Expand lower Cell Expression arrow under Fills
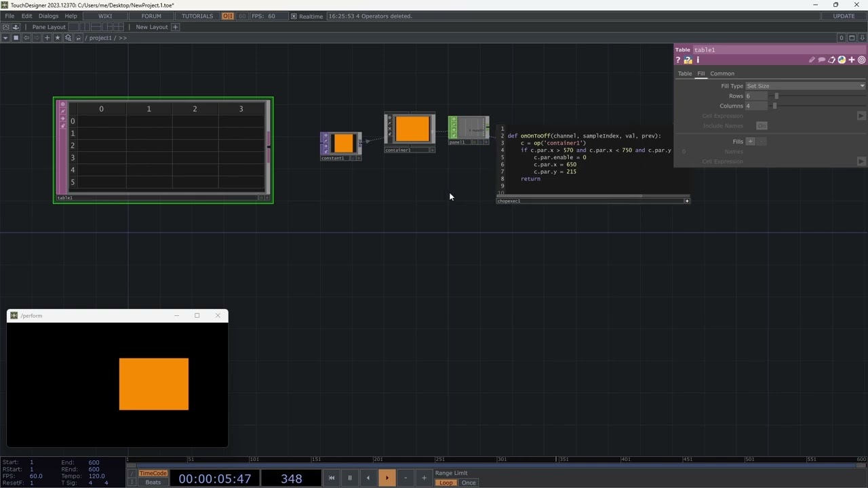The height and width of the screenshot is (488, 868). pyautogui.click(x=861, y=161)
